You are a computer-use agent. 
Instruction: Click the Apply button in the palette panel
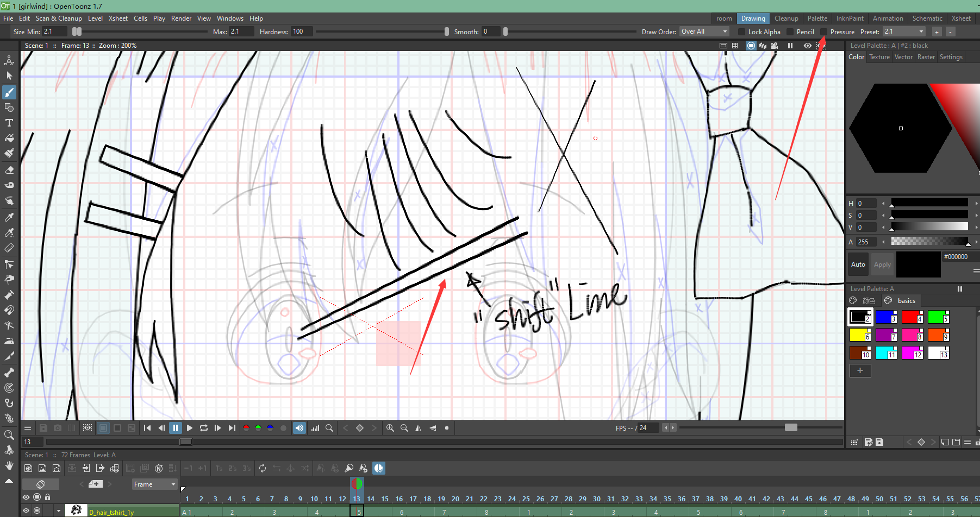(882, 264)
